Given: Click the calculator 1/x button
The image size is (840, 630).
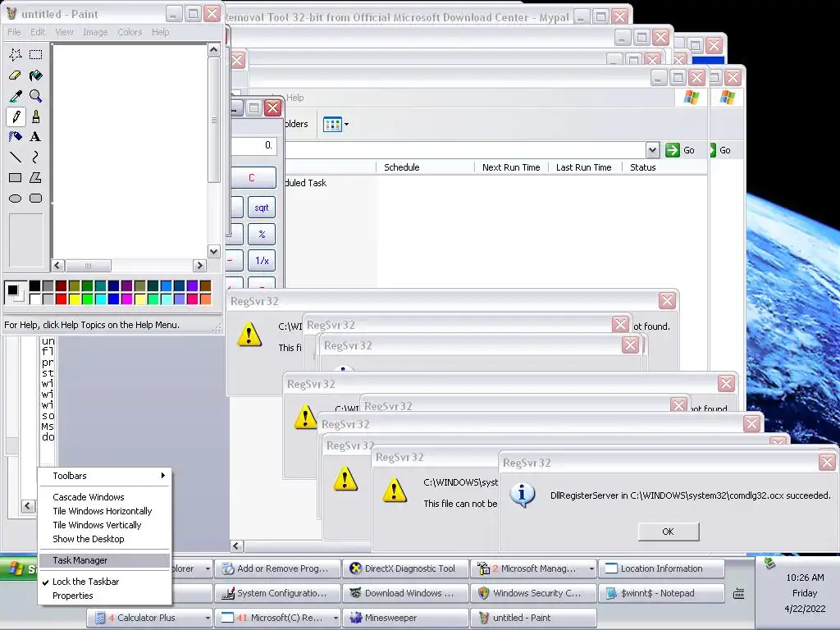Looking at the screenshot, I should coord(262,260).
